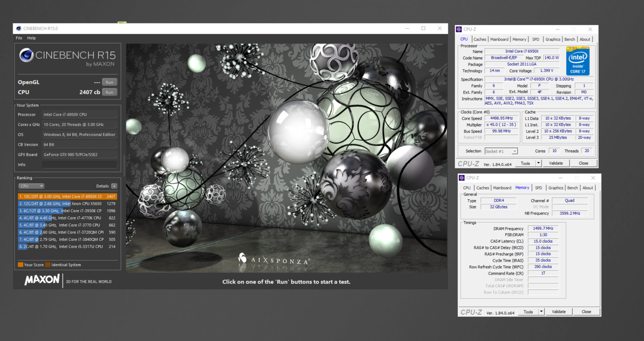Click the Intel Core i7 logo badge
Image resolution: width=644 pixels, height=341 pixels.
(578, 61)
